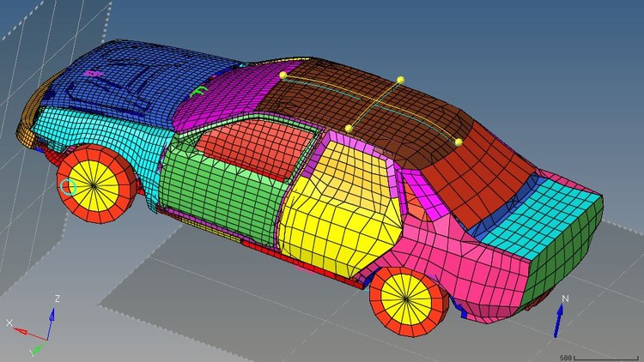644x362 pixels.
Task: Select the red front door window
Action: point(257,146)
